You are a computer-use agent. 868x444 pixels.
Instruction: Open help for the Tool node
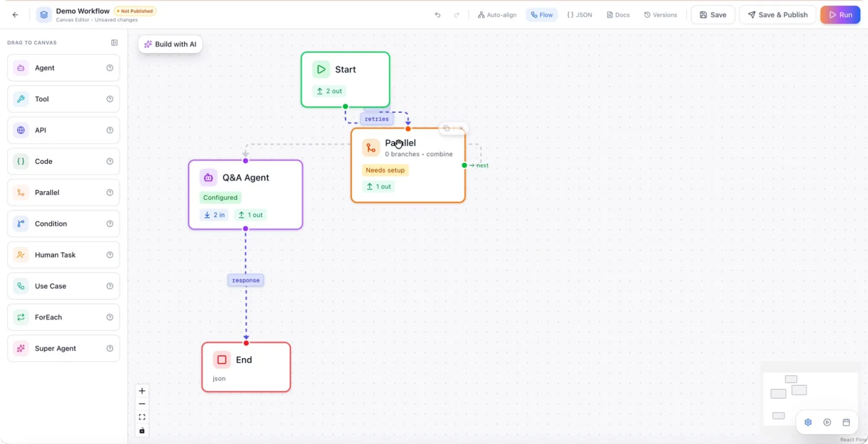[x=110, y=99]
